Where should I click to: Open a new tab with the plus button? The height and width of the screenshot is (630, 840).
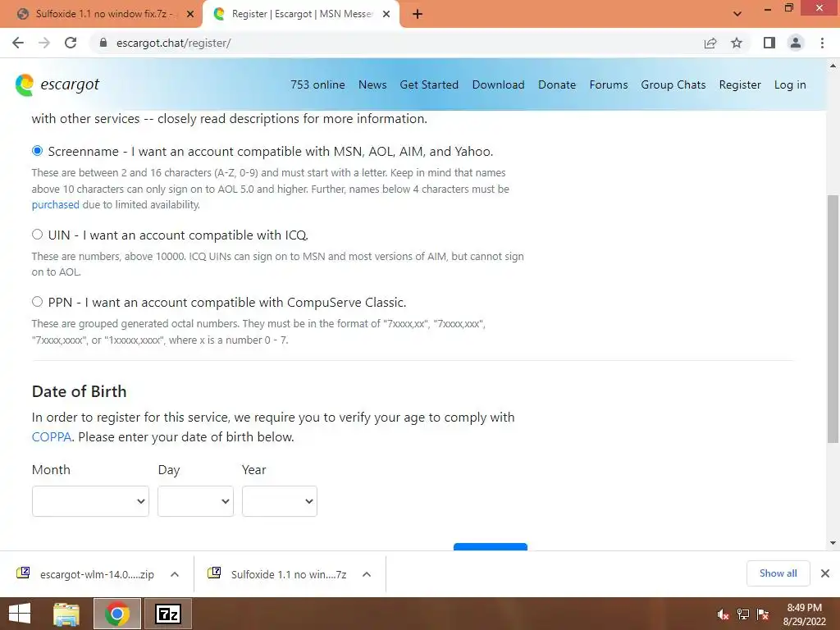click(418, 15)
